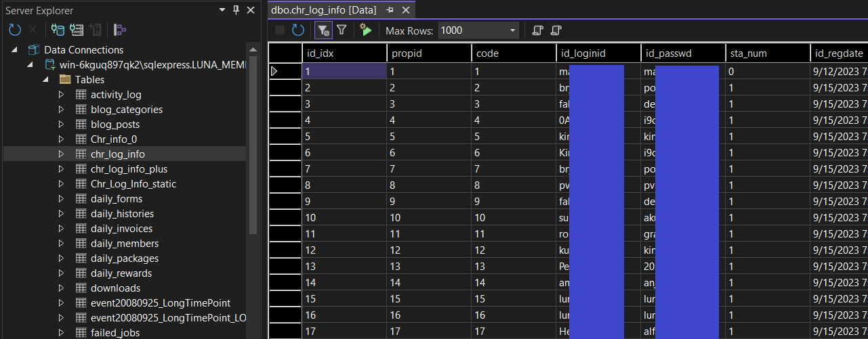Expand the activity_log table

tap(61, 95)
